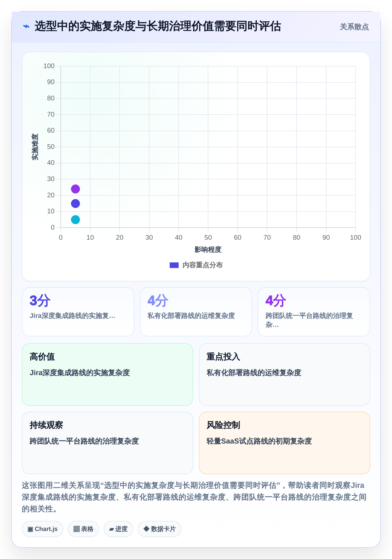Click text Jira深度集成路线的实施复杂度 in 高价值
Screen dimensions: 392x559
(x=80, y=373)
